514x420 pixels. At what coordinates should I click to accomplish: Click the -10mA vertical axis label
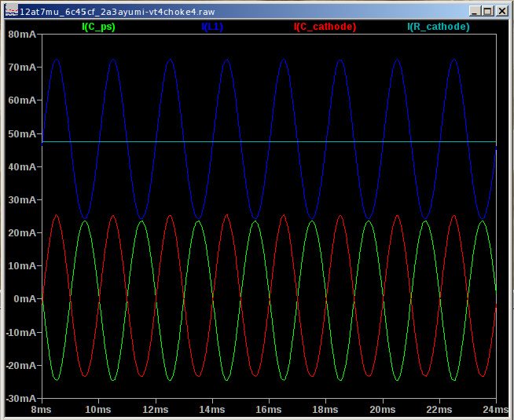point(21,332)
